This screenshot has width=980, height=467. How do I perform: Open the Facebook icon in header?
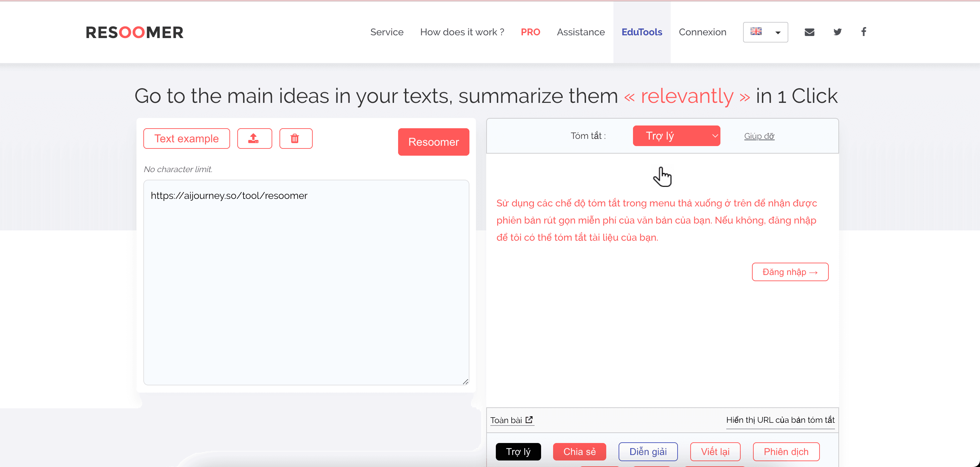tap(864, 32)
